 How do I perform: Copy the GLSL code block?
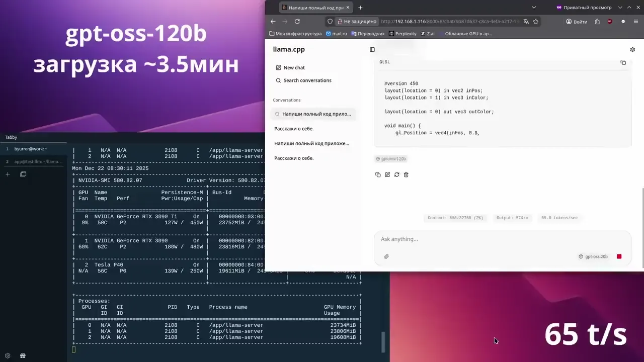(x=623, y=62)
